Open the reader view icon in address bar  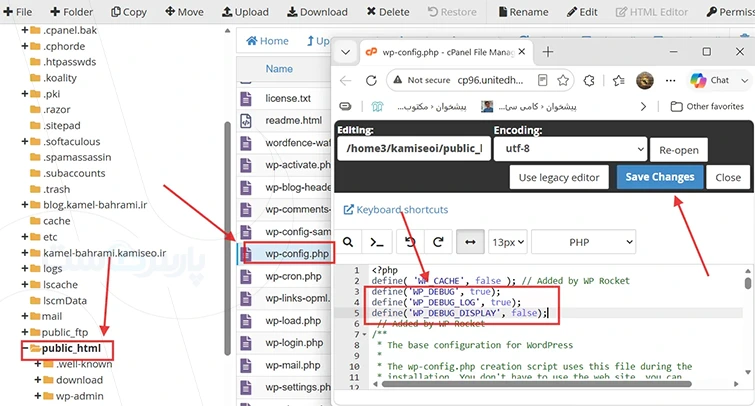click(542, 80)
